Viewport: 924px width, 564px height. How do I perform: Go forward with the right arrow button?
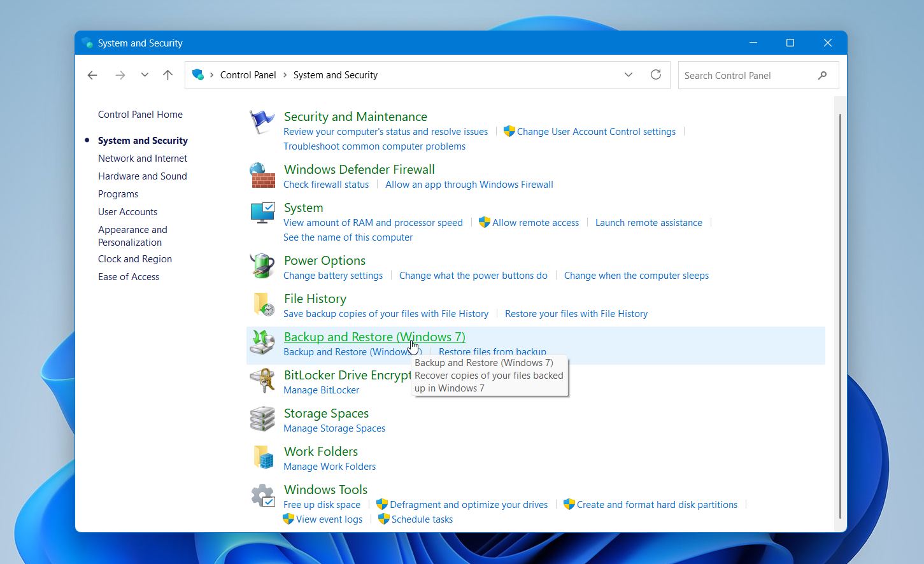coord(120,75)
